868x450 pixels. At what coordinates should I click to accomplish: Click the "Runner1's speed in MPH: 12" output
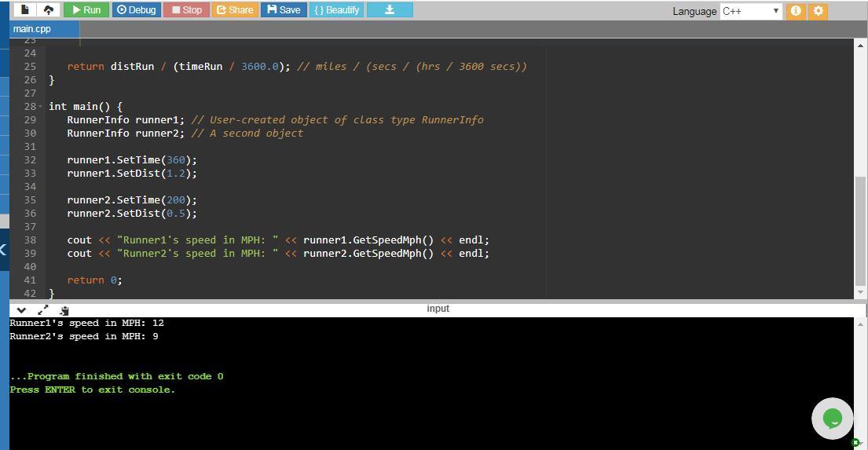pyautogui.click(x=87, y=323)
